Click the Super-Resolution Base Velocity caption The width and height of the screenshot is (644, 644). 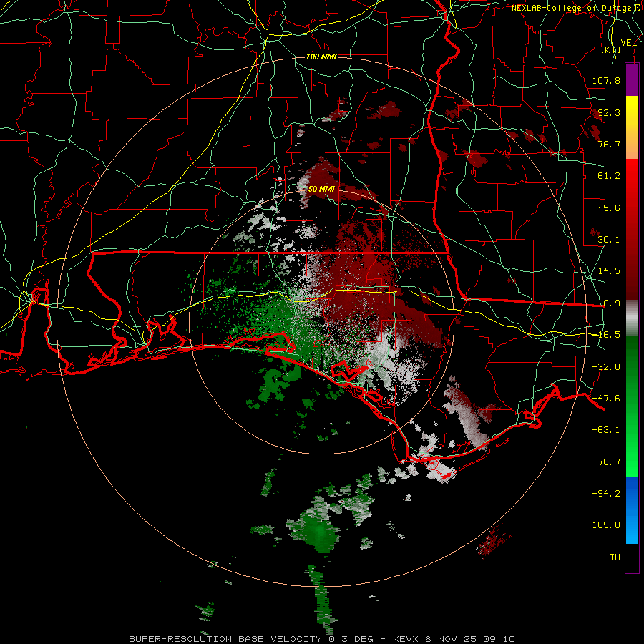[321, 639]
